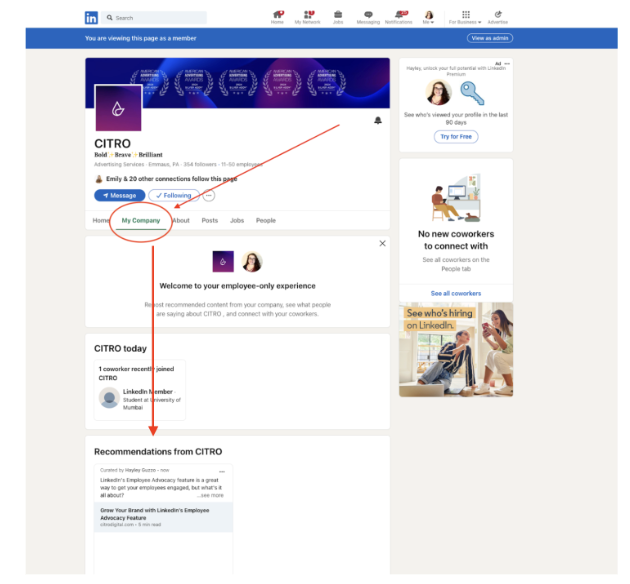630x584 pixels.
Task: Expand the post with see more
Action: pos(211,495)
